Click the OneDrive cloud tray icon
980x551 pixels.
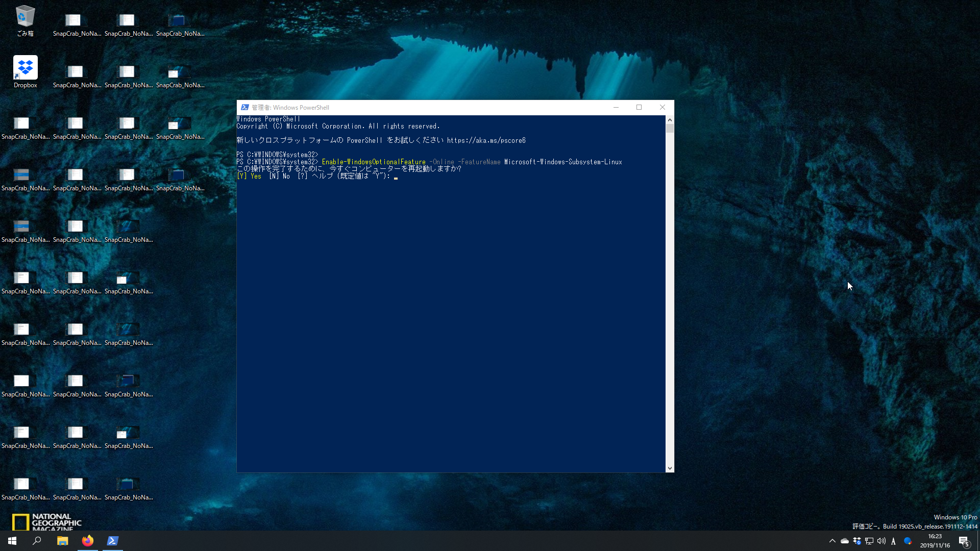click(x=845, y=541)
